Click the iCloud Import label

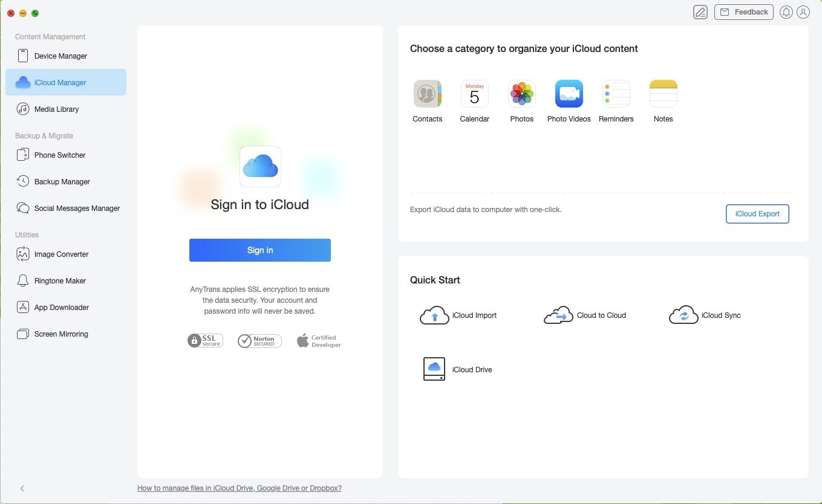pos(475,315)
